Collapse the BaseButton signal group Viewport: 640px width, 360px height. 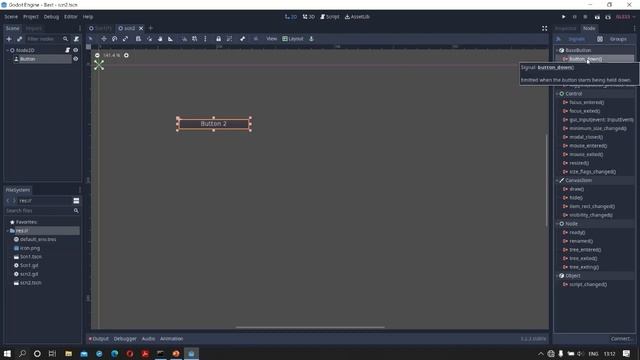click(557, 50)
